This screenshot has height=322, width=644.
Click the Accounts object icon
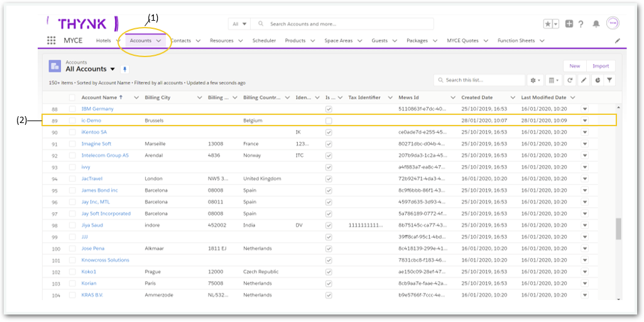(x=55, y=66)
